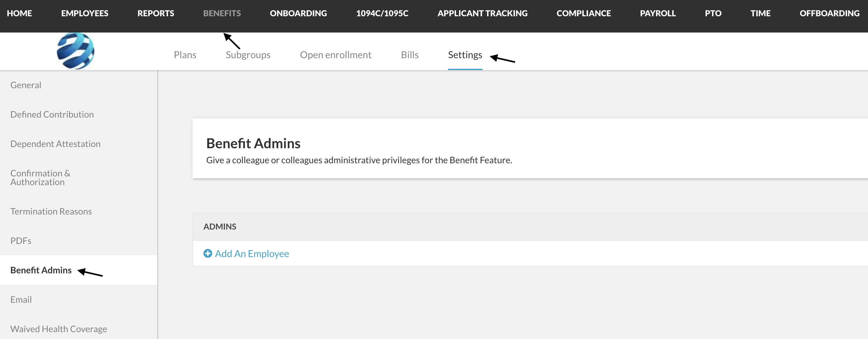
Task: Select the PTO menu item
Action: [x=713, y=13]
